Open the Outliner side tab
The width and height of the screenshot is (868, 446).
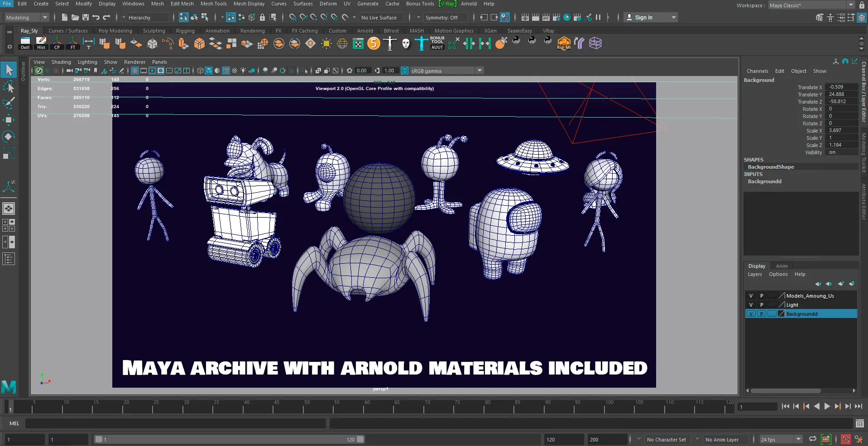tap(23, 71)
